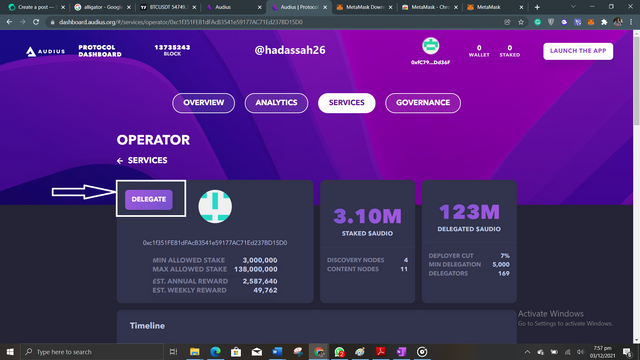Viewport: 640px width, 360px height.
Task: Click the site lock icon in address bar
Action: pos(52,22)
